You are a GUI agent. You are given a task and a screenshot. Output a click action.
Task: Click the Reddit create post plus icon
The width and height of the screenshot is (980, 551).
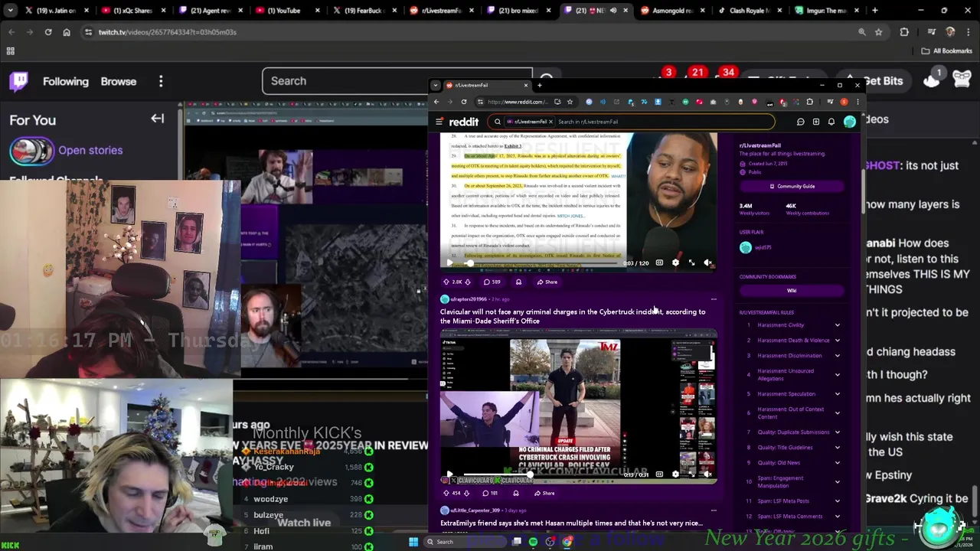point(816,122)
